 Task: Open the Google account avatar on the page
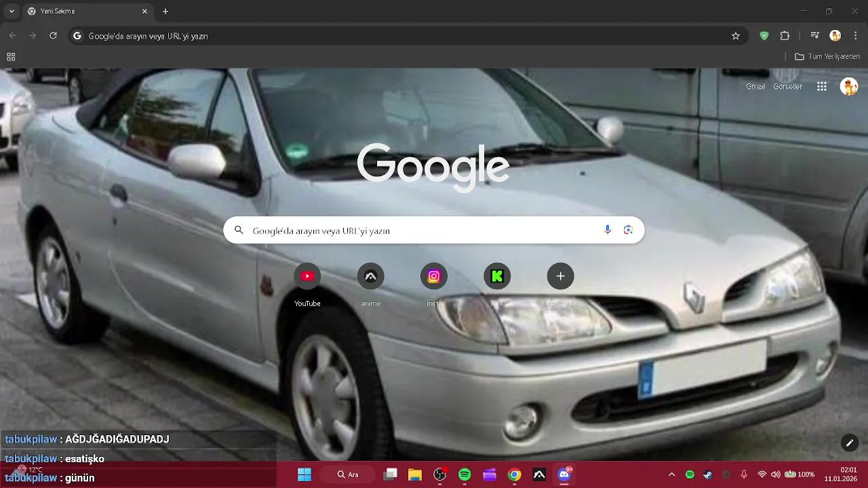[x=849, y=87]
